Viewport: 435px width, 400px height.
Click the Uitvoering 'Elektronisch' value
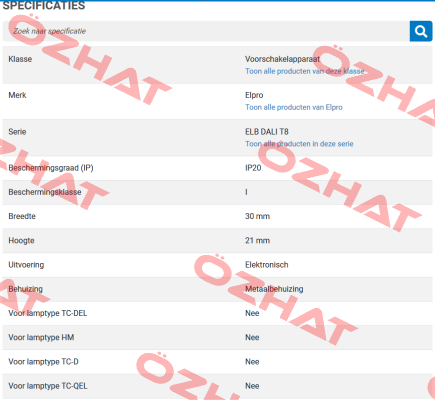point(267,265)
